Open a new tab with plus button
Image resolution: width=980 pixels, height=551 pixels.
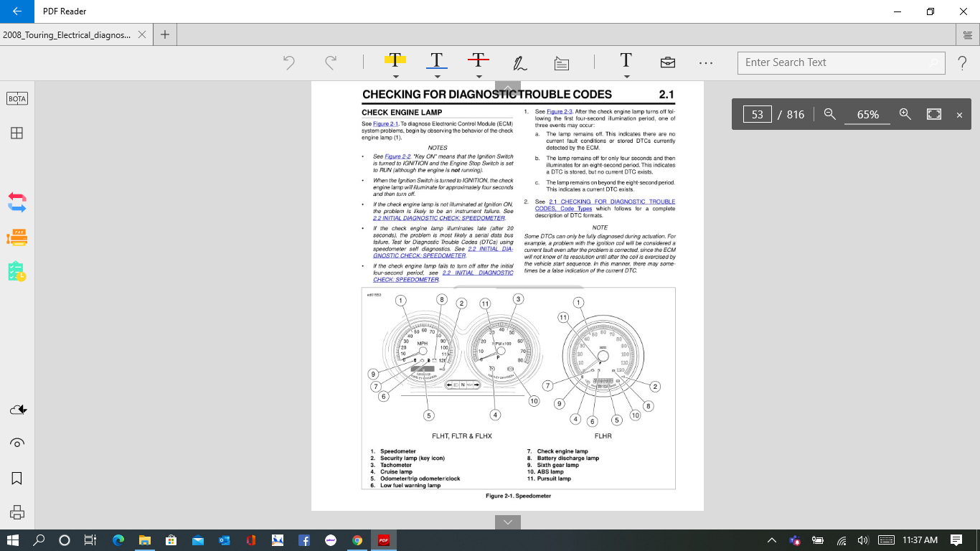coord(165,34)
